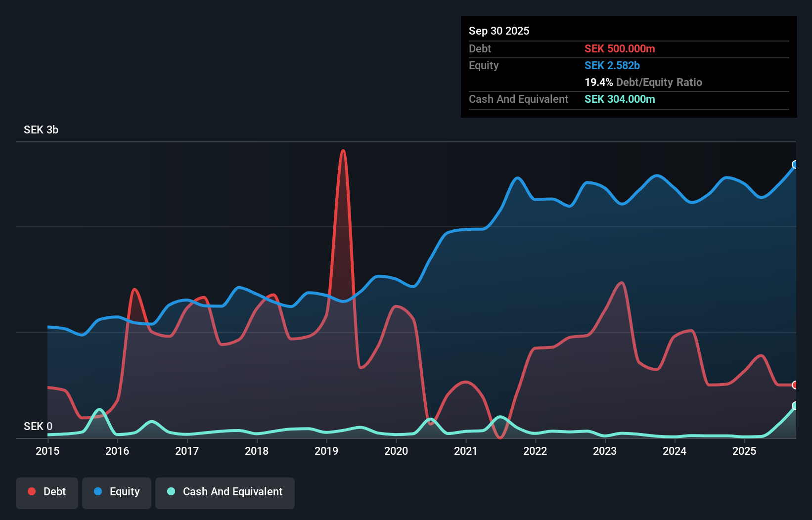812x520 pixels.
Task: Click the SEK 500.000m debt value
Action: [x=620, y=48]
